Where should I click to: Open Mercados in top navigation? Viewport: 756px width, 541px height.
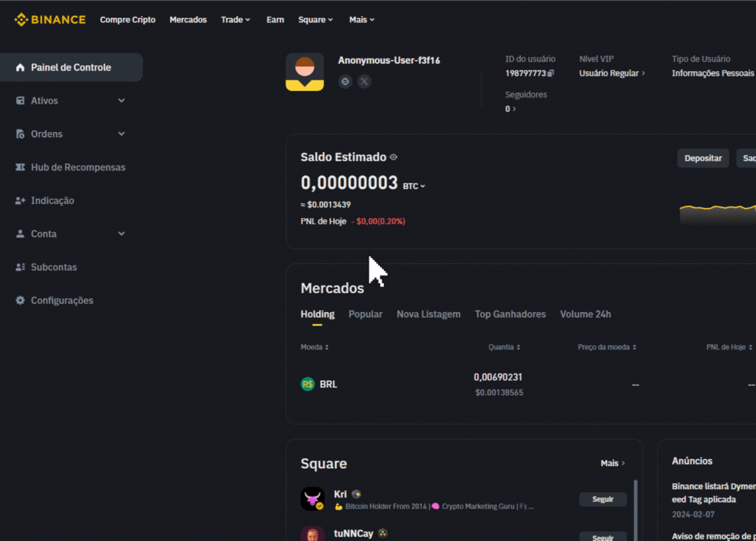tap(188, 20)
